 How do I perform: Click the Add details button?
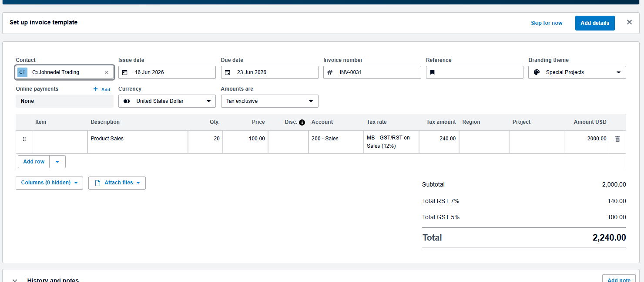pyautogui.click(x=595, y=23)
